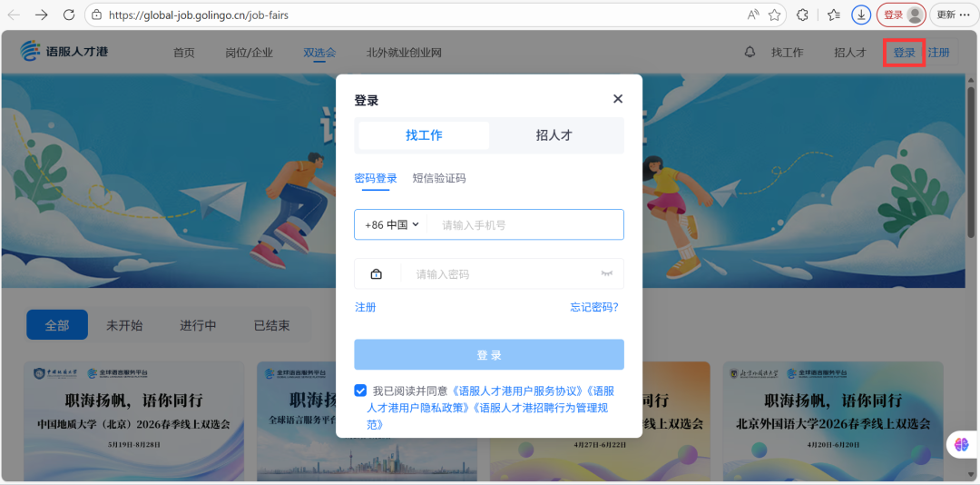Select the 密码登录 tab
This screenshot has height=485, width=980.
(x=376, y=178)
